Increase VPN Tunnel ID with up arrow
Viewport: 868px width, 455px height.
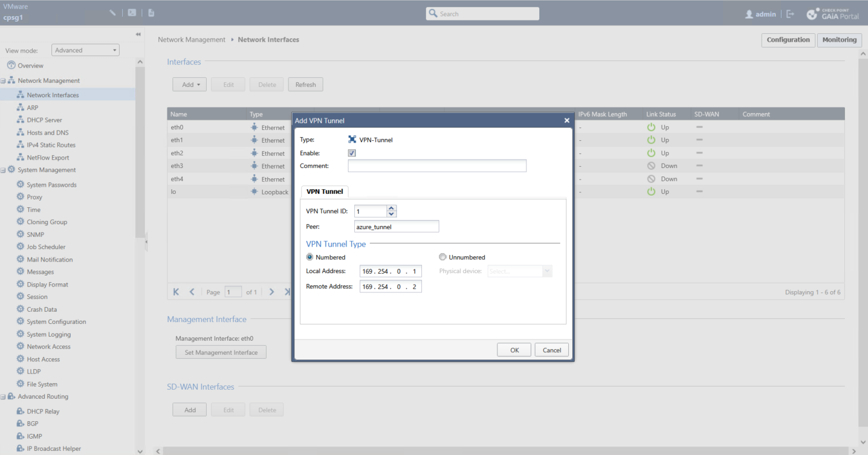tap(391, 208)
